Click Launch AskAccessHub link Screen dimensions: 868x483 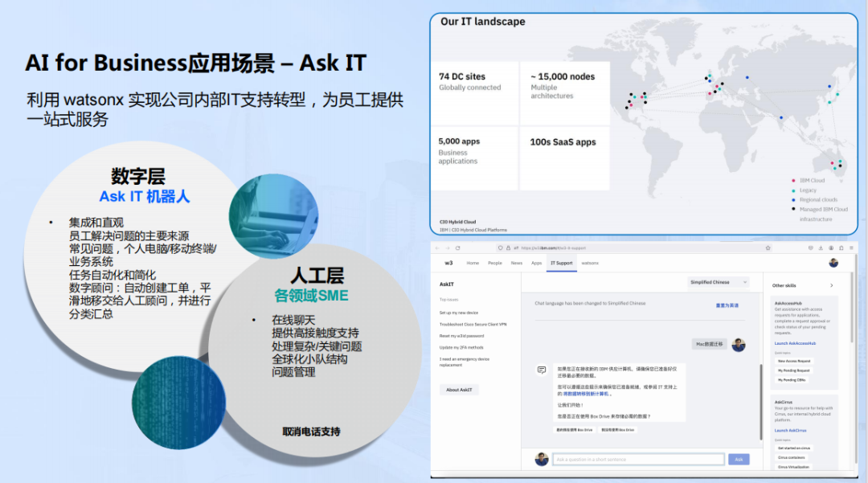(x=795, y=343)
